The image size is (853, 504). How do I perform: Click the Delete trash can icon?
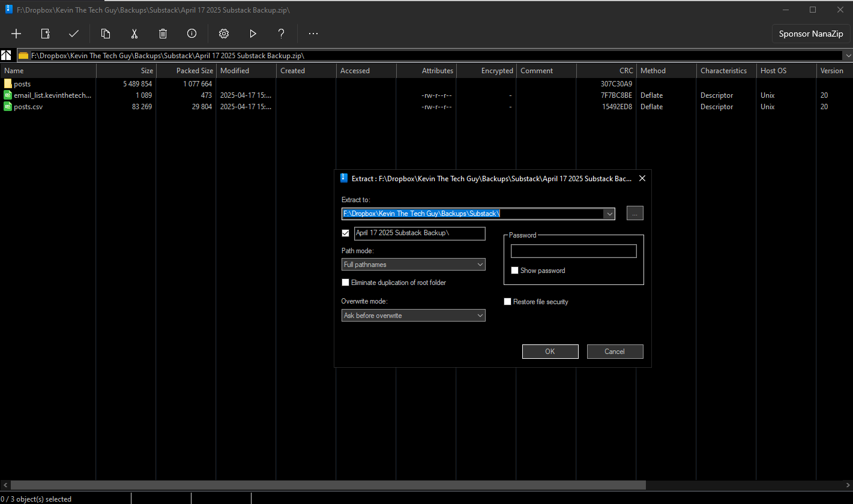point(163,34)
